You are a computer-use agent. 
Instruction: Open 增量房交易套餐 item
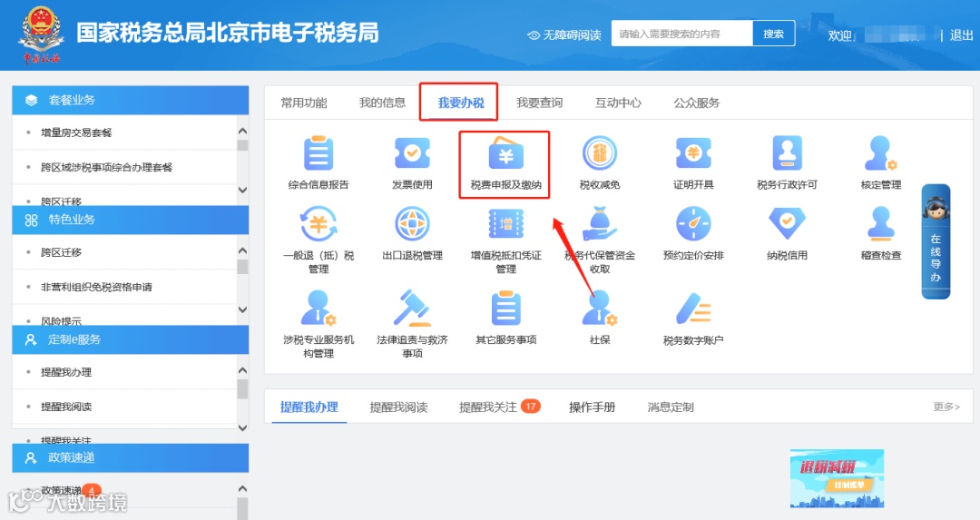[x=76, y=132]
